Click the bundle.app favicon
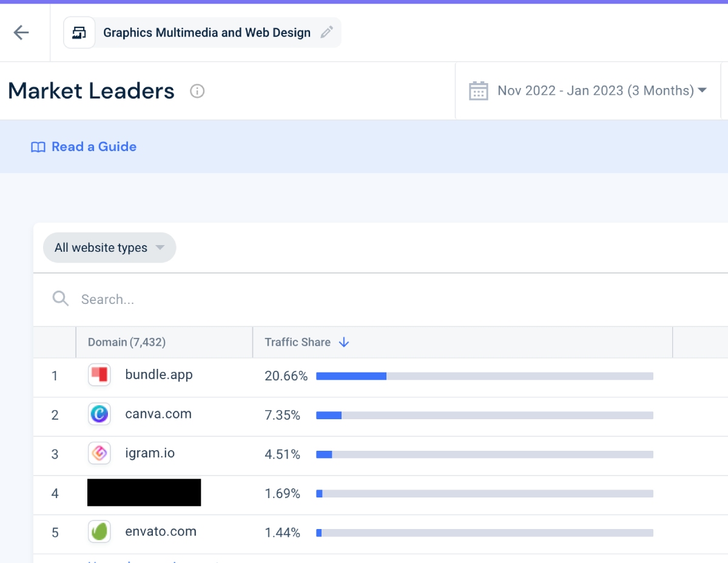Image resolution: width=728 pixels, height=563 pixels. tap(99, 376)
